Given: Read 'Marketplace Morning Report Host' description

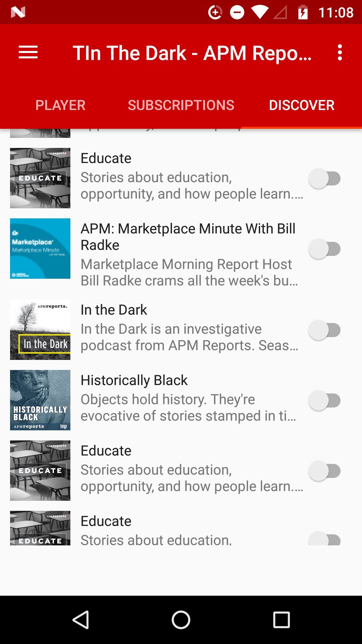Looking at the screenshot, I should pos(189,272).
